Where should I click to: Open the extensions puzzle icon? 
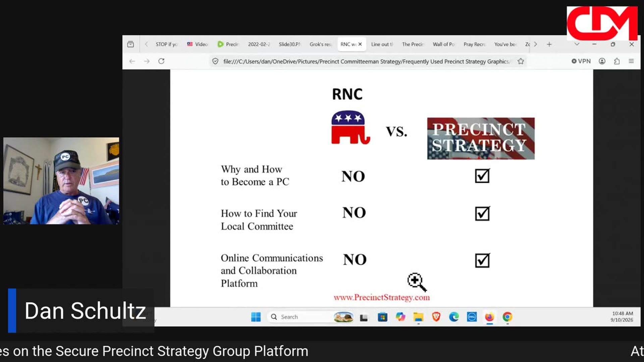point(617,61)
